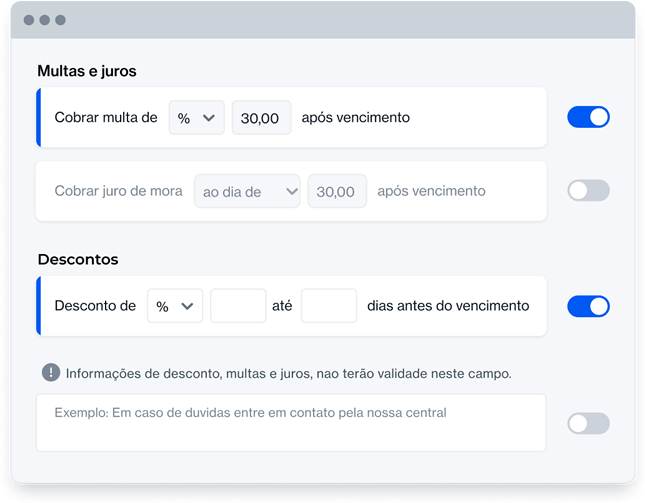The height and width of the screenshot is (503, 645).
Task: Open the % dropdown for multa
Action: click(x=196, y=117)
